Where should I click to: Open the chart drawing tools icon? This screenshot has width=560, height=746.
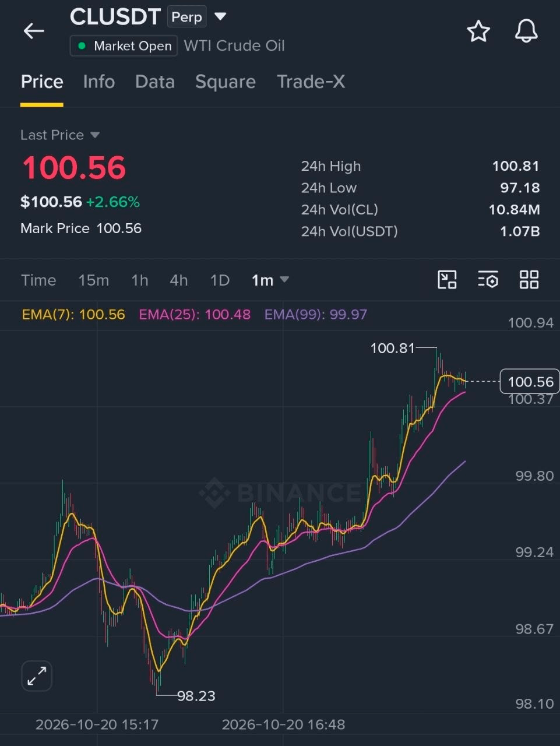(447, 280)
